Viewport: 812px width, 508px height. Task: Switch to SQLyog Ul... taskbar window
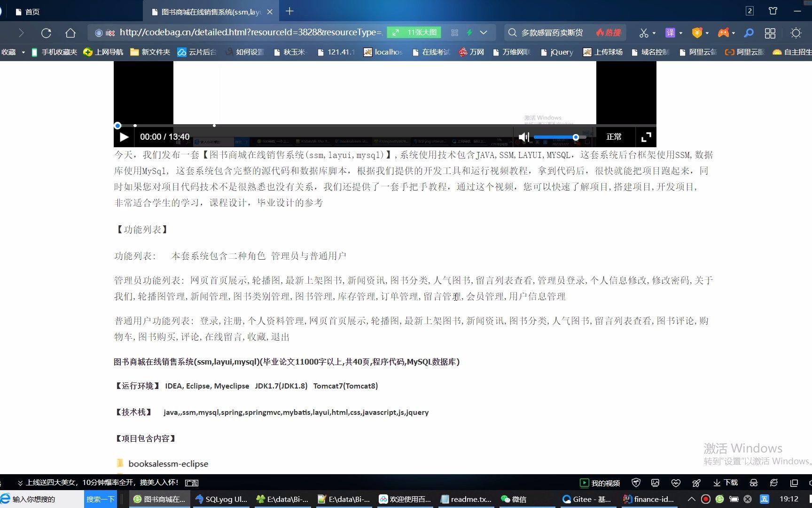[221, 499]
